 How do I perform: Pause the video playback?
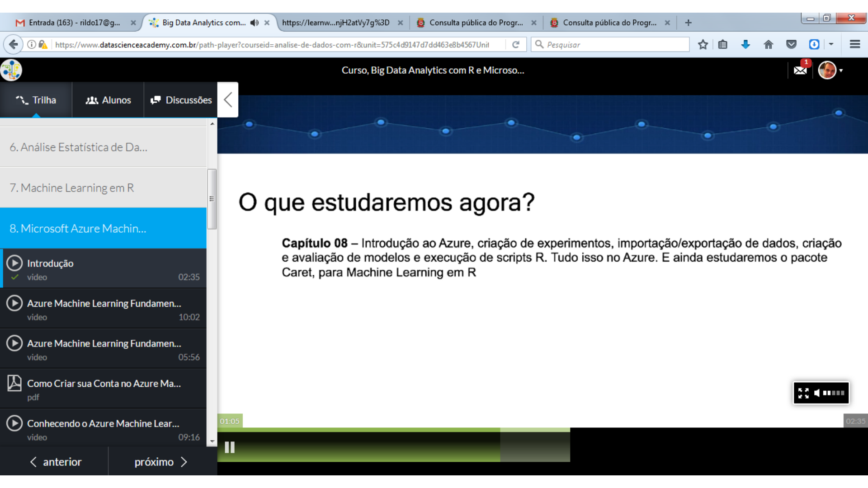(x=230, y=447)
